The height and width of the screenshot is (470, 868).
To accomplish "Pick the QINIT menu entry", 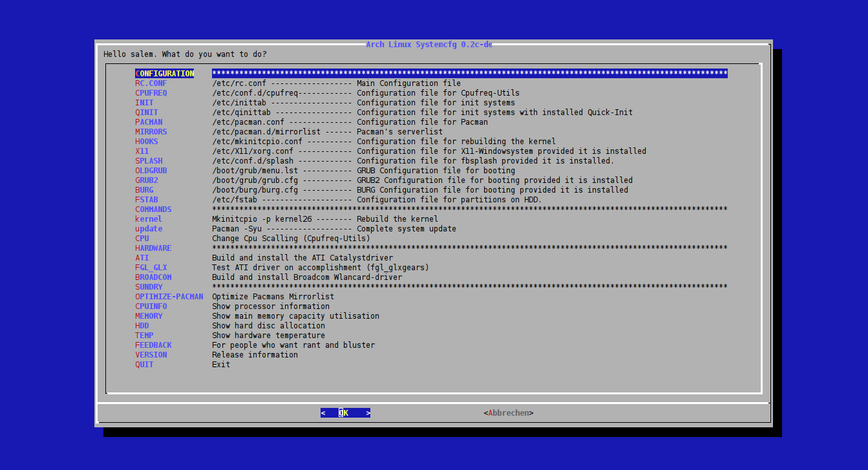I will coord(146,112).
